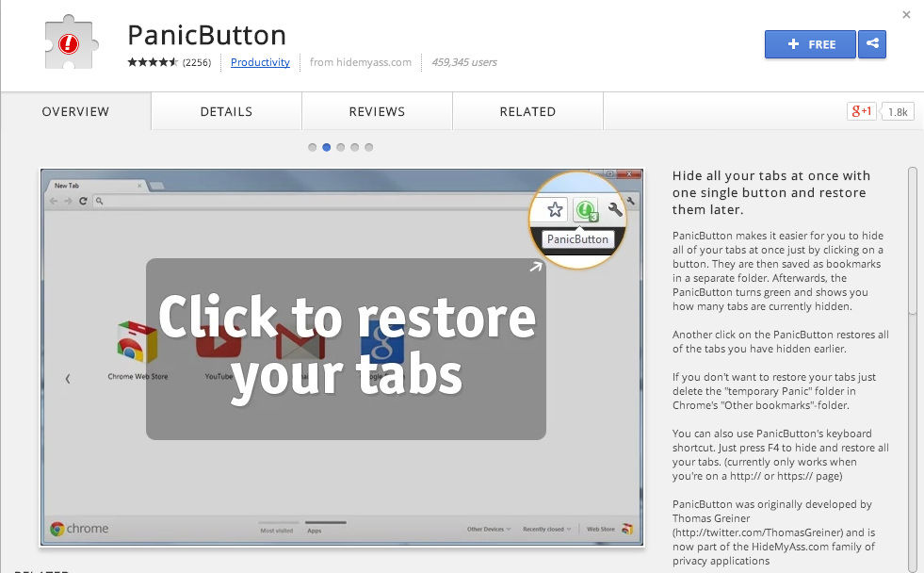Screen dimensions: 924x573
Task: Click the from hidemyass.com text
Action: 361,62
